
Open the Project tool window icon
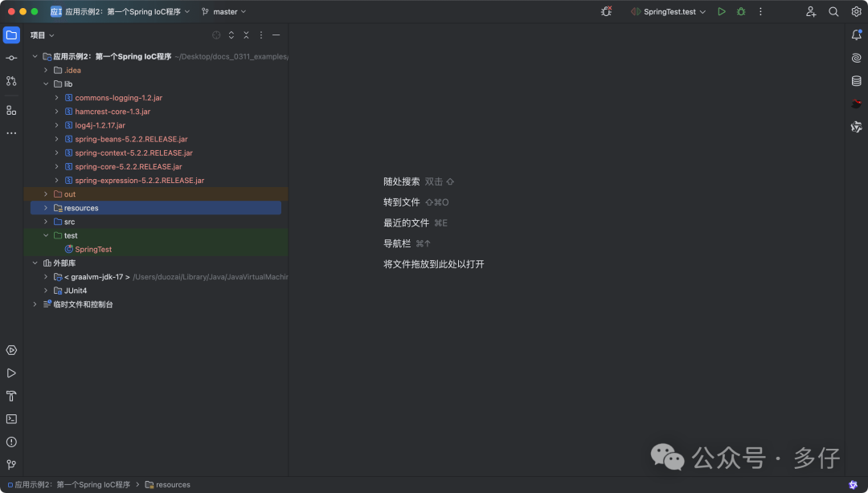[11, 35]
